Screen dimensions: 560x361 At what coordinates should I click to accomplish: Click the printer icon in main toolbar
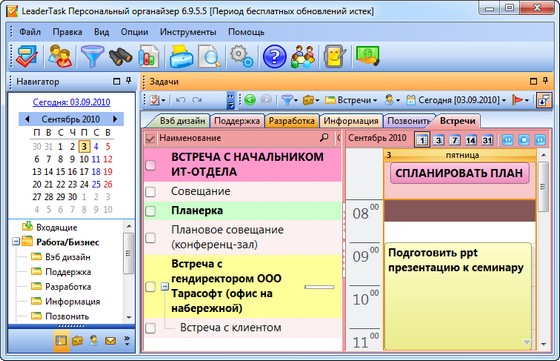pos(181,56)
